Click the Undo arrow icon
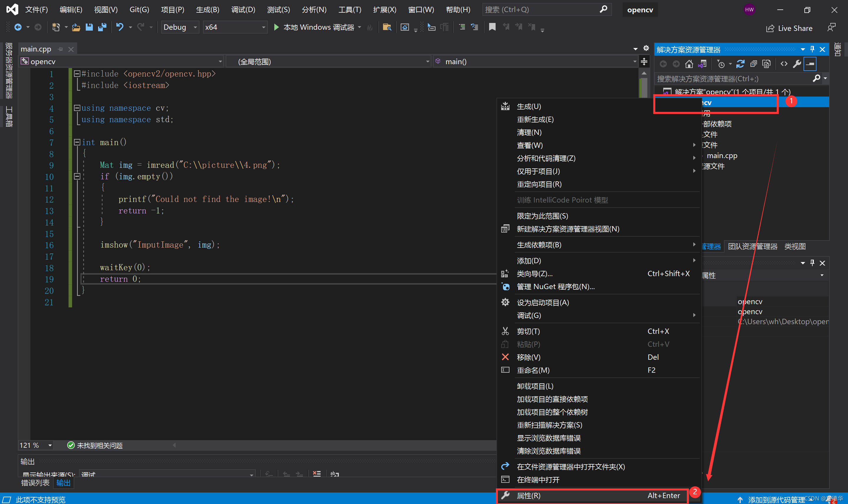Image resolution: width=848 pixels, height=504 pixels. point(120,27)
